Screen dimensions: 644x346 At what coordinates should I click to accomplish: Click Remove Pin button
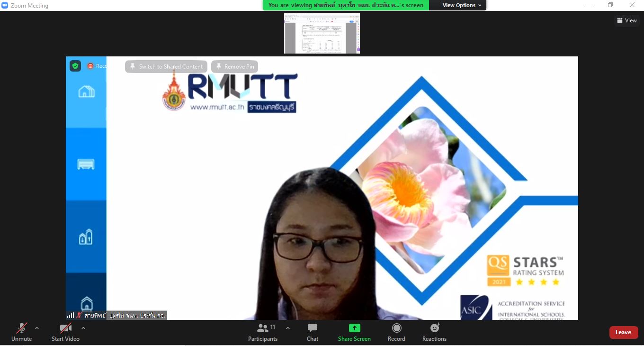[234, 66]
